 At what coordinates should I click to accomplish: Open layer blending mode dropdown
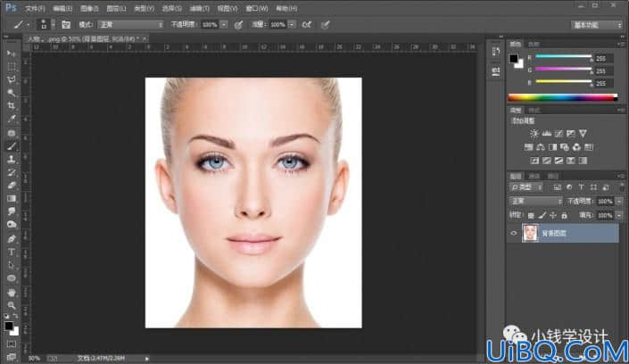pyautogui.click(x=535, y=201)
